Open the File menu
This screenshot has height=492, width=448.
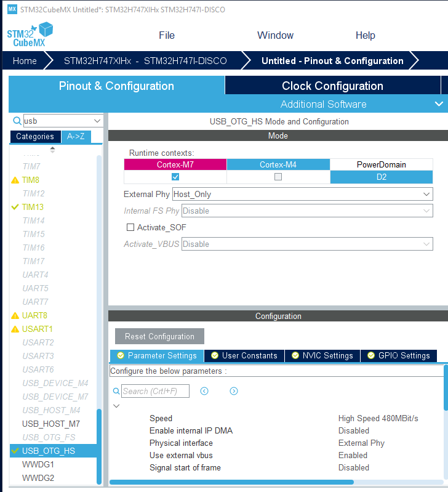(x=167, y=35)
